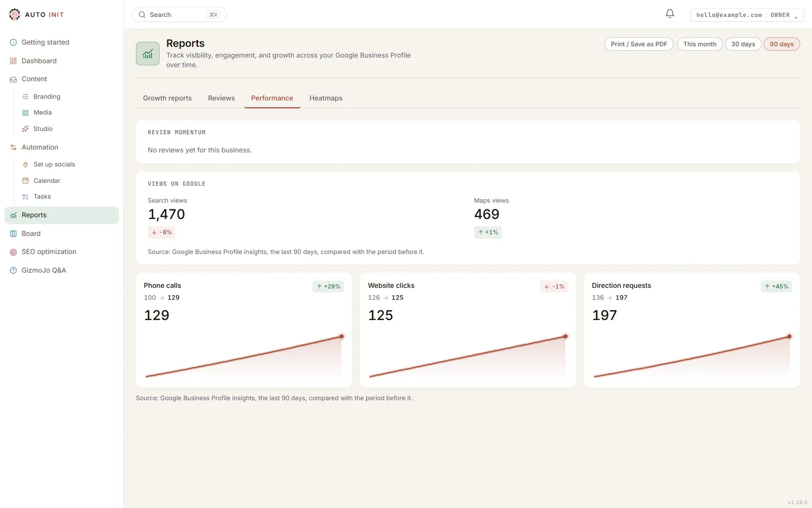Click the Search views -8% badge
The height and width of the screenshot is (508, 812).
click(162, 233)
